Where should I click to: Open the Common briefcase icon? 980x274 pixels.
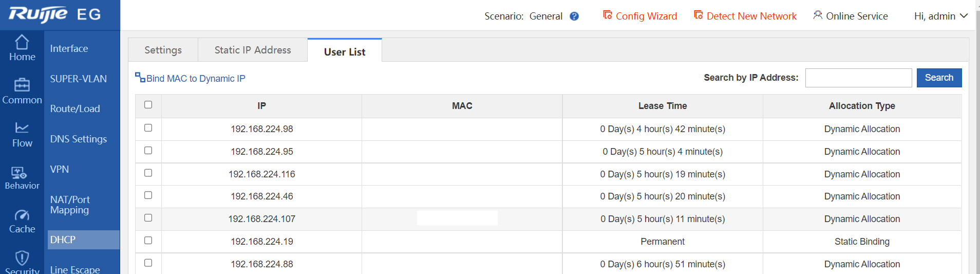pos(22,85)
